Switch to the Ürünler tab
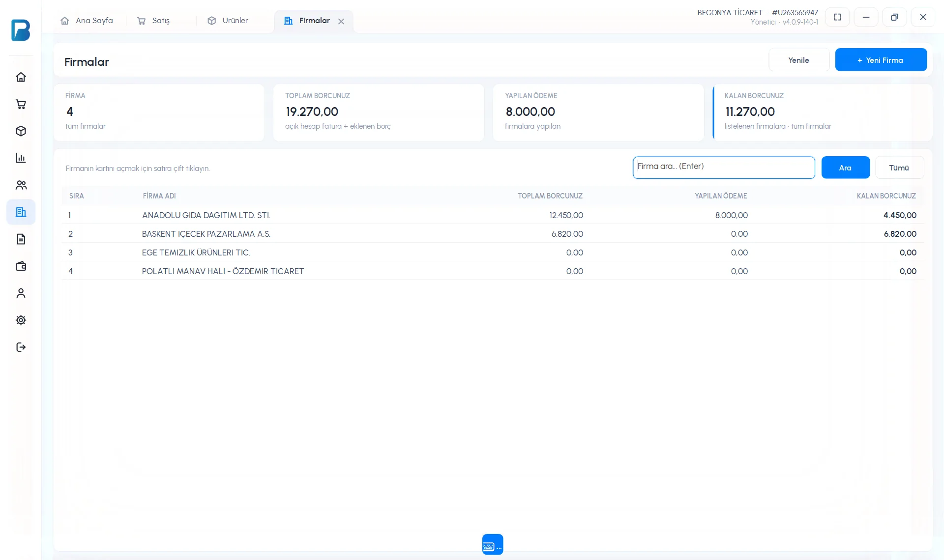Image resolution: width=944 pixels, height=560 pixels. (x=228, y=21)
